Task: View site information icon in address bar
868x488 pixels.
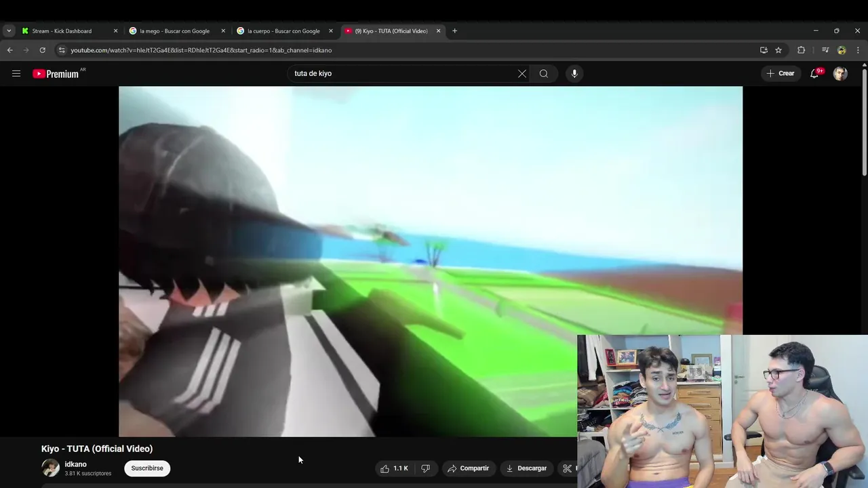Action: click(x=62, y=50)
